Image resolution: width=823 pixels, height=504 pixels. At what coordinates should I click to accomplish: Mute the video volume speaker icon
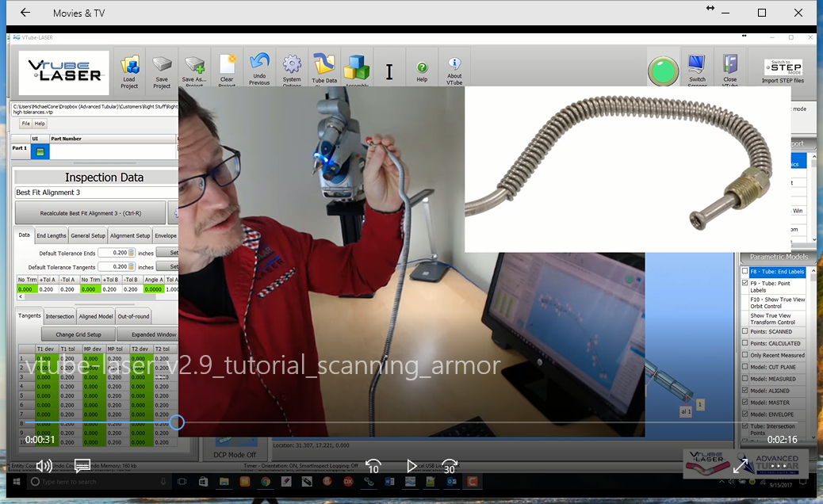[x=44, y=466]
